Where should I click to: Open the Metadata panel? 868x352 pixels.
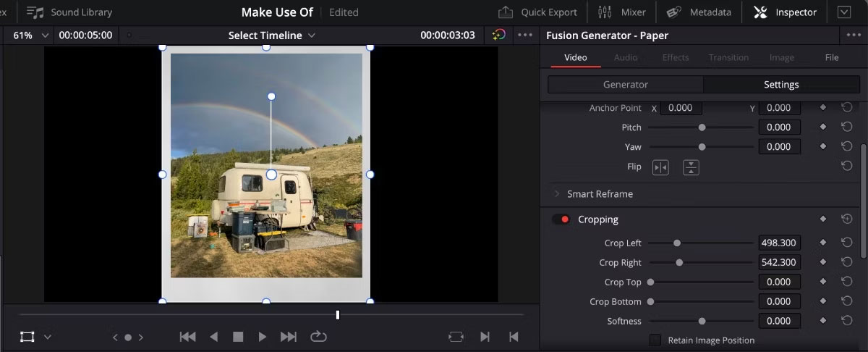click(x=699, y=12)
